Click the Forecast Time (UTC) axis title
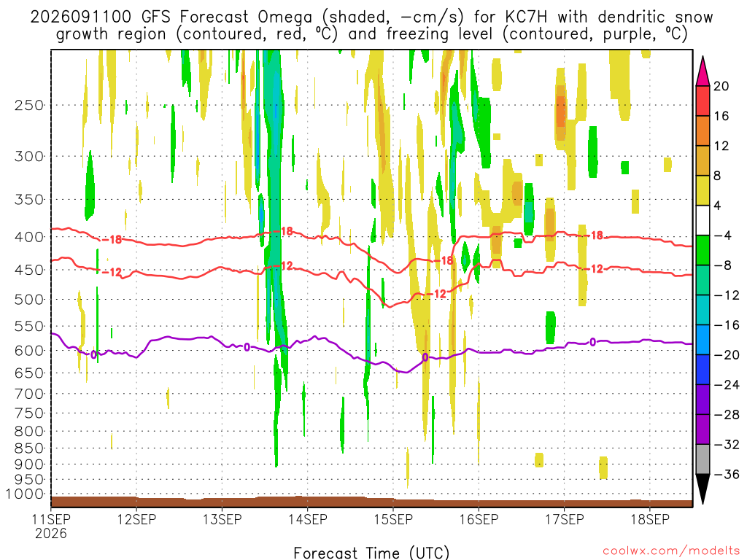This screenshot has height=560, width=747. click(x=371, y=553)
